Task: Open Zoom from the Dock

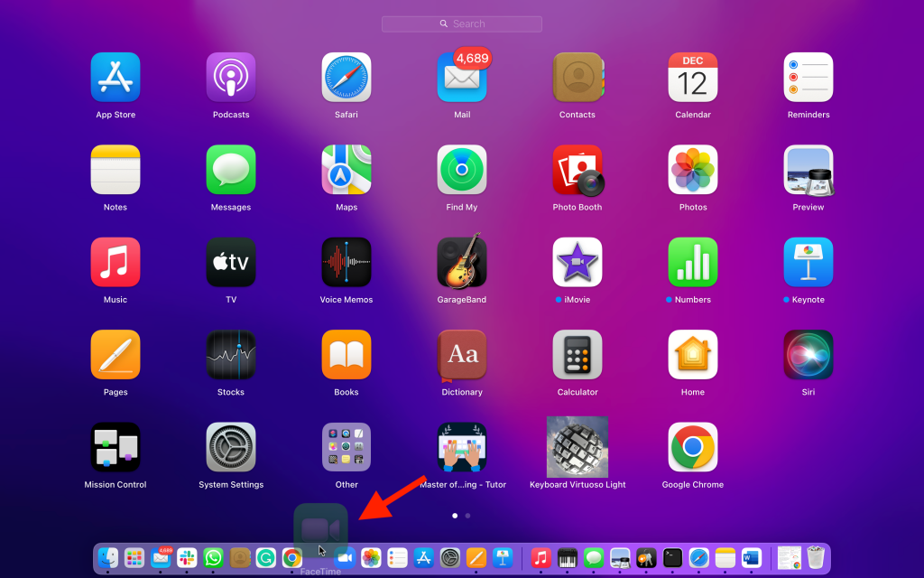Action: click(345, 557)
